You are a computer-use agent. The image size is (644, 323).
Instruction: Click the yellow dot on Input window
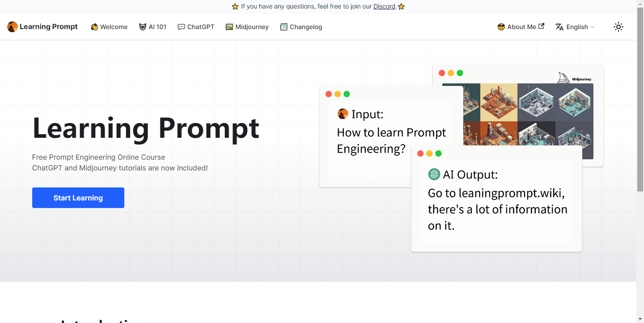pyautogui.click(x=338, y=94)
